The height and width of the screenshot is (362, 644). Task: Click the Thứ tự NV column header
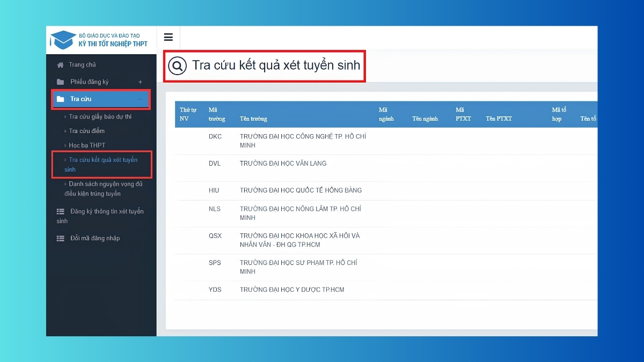188,114
